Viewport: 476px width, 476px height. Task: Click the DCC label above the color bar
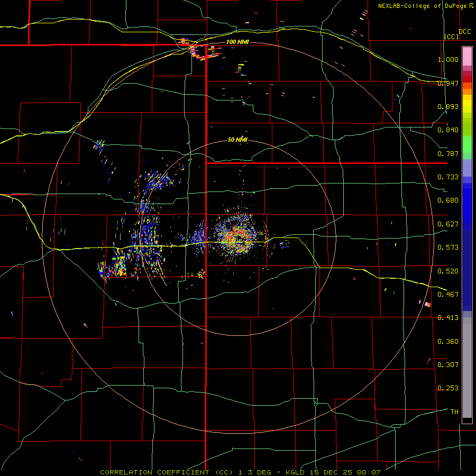click(x=464, y=32)
